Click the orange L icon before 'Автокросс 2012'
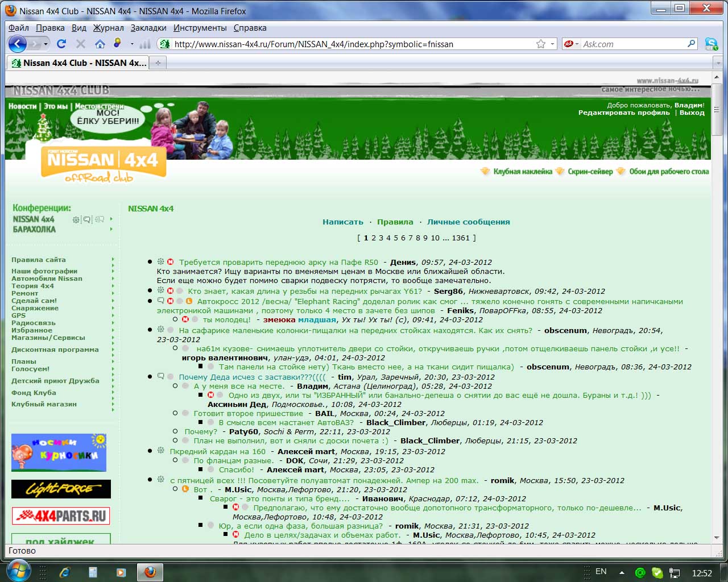This screenshot has width=728, height=582. [189, 301]
